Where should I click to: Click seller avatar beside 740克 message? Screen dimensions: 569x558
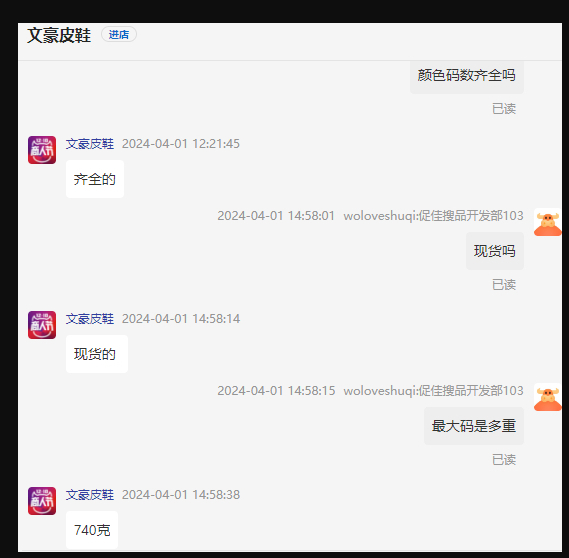42,501
